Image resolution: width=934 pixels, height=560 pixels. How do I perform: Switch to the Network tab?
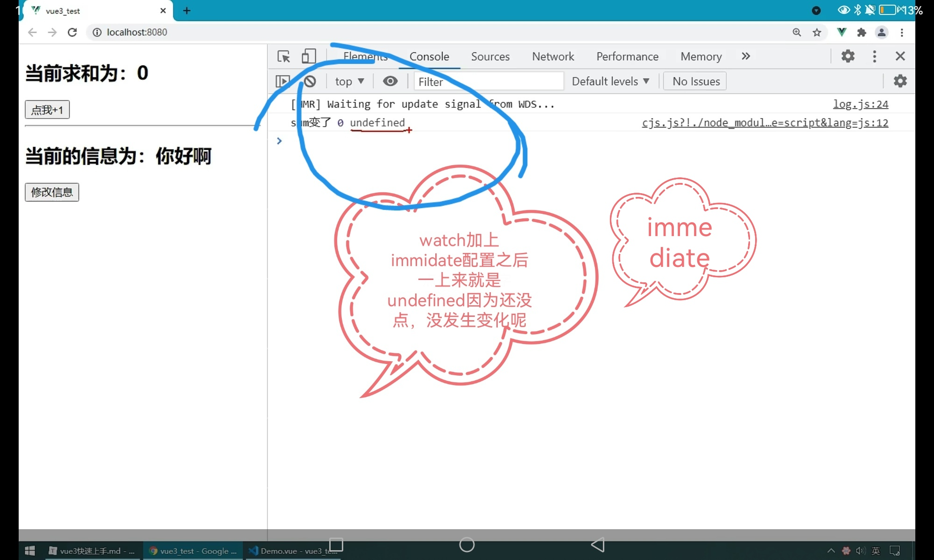coord(553,56)
